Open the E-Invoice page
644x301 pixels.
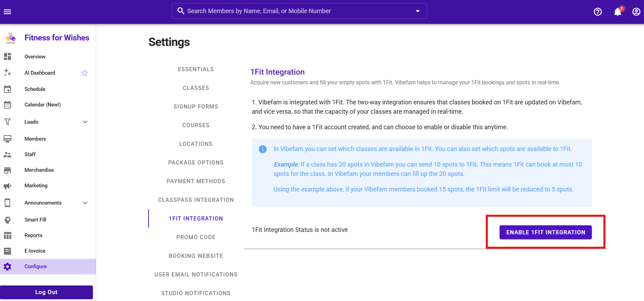coord(35,251)
